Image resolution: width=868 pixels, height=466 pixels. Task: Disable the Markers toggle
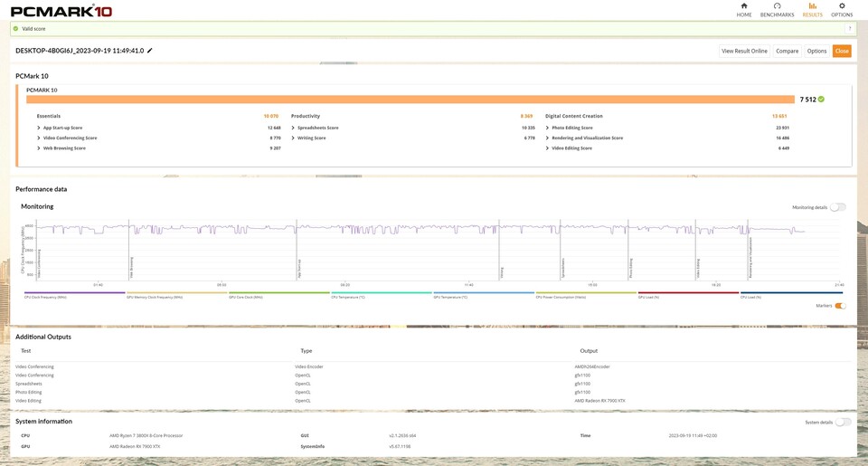[840, 306]
